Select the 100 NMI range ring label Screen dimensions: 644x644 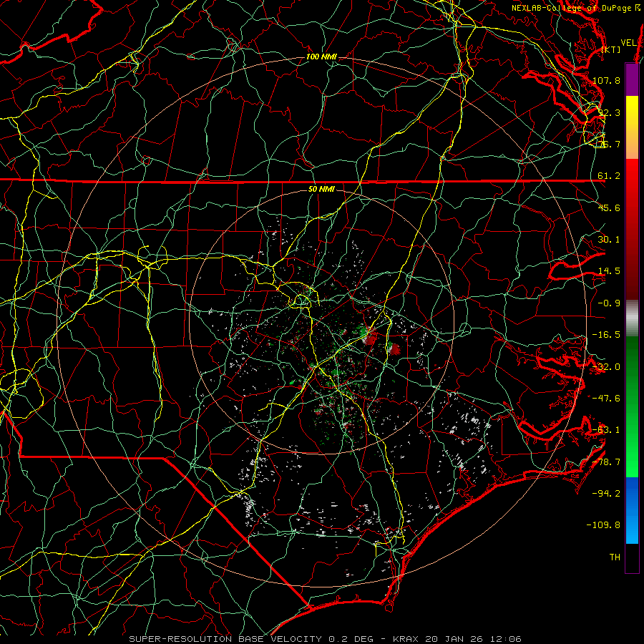click(x=321, y=57)
